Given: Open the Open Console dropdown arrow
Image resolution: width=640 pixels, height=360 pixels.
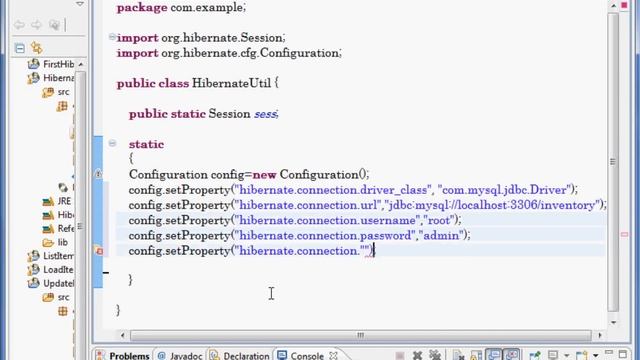Looking at the screenshot, I should pyautogui.click(x=596, y=356).
